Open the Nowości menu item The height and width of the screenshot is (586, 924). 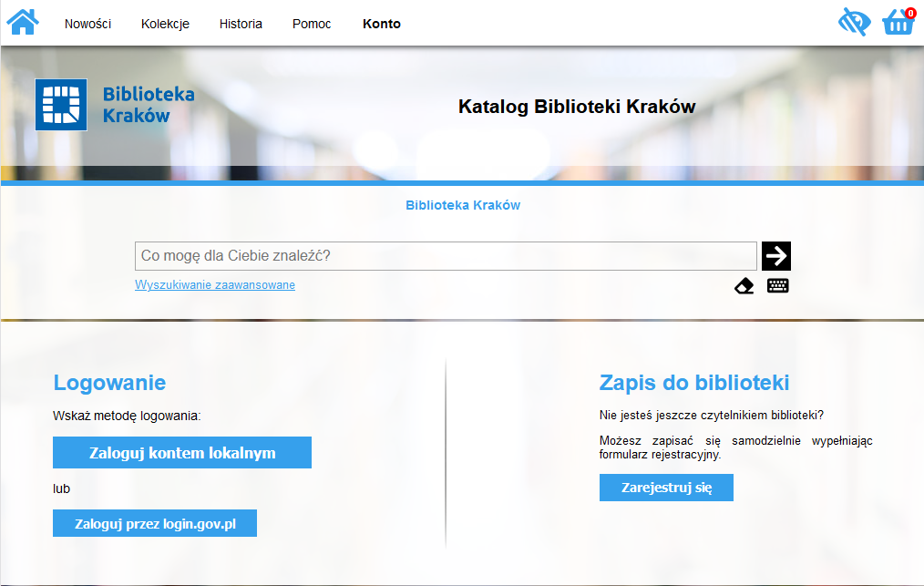point(87,24)
